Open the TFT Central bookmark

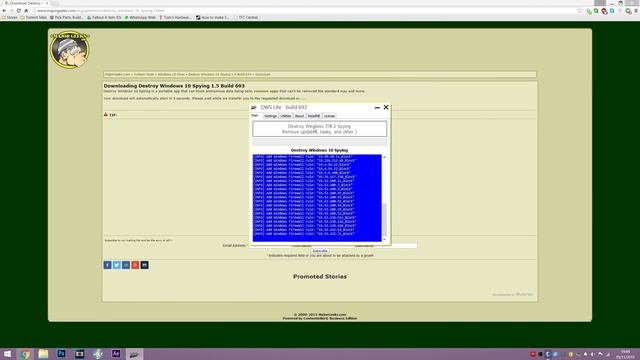click(246, 18)
